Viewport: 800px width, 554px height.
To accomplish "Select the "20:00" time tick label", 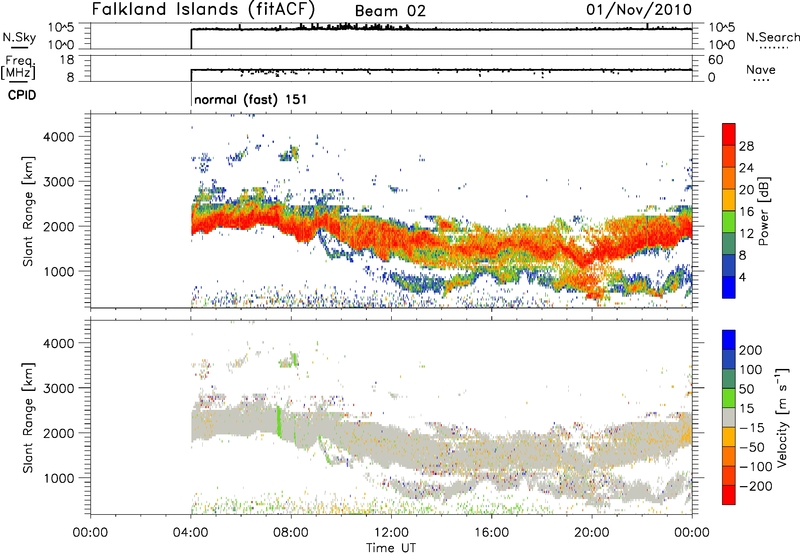I will pos(591,533).
